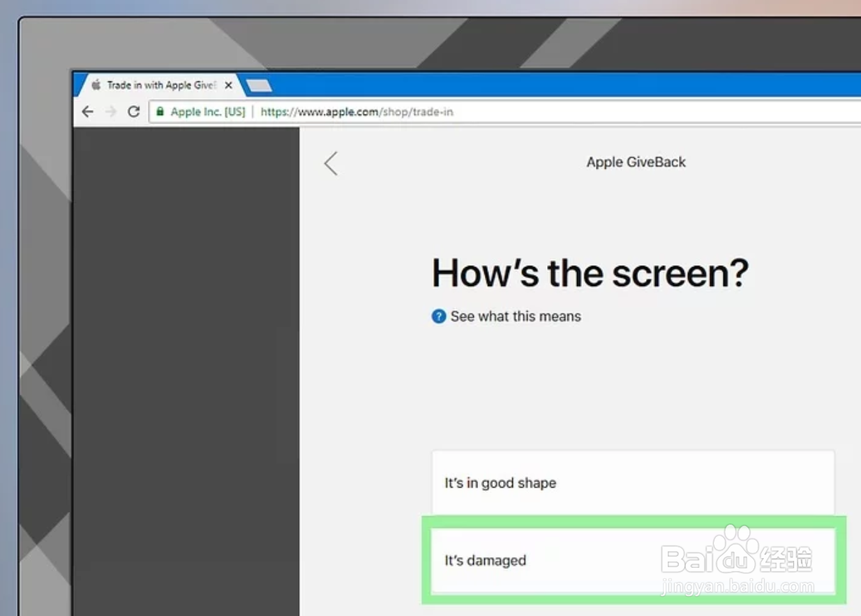Reload the page with the refresh icon
Screen dimensions: 861x616
coord(133,112)
